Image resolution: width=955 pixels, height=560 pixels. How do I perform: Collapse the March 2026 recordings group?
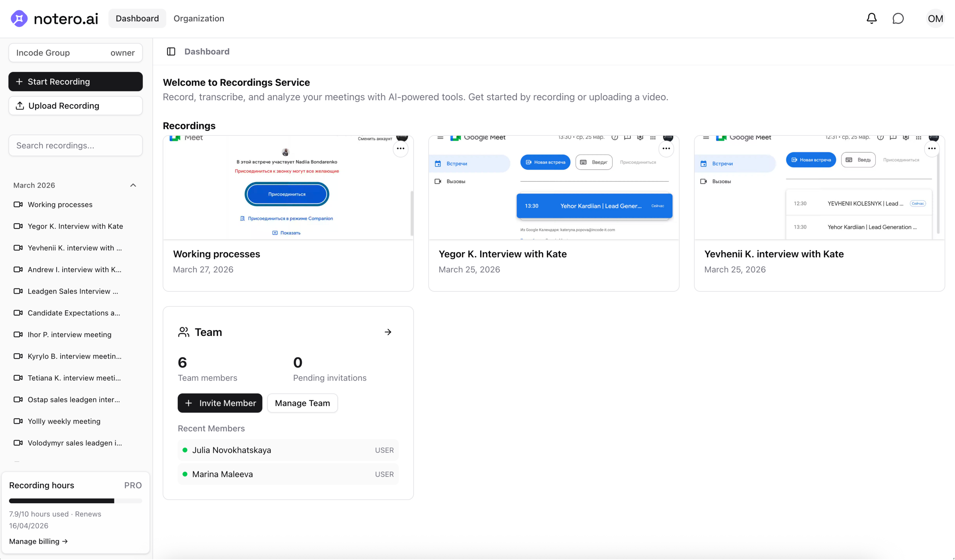click(133, 185)
